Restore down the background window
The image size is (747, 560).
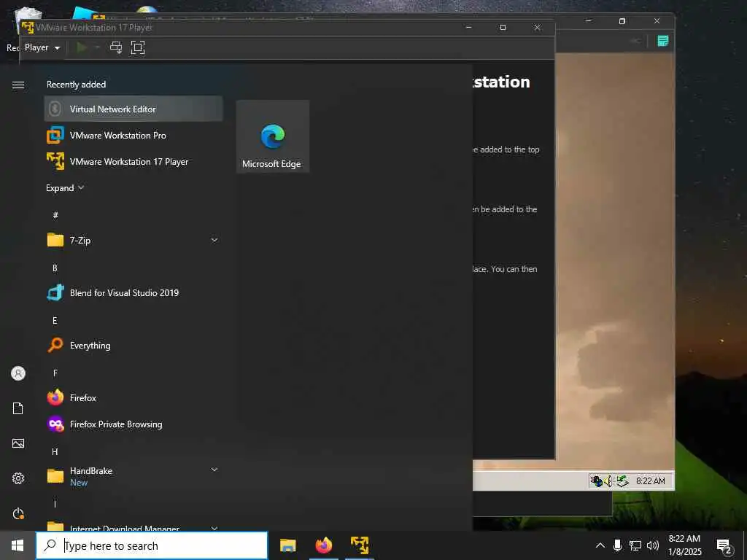pyautogui.click(x=622, y=21)
